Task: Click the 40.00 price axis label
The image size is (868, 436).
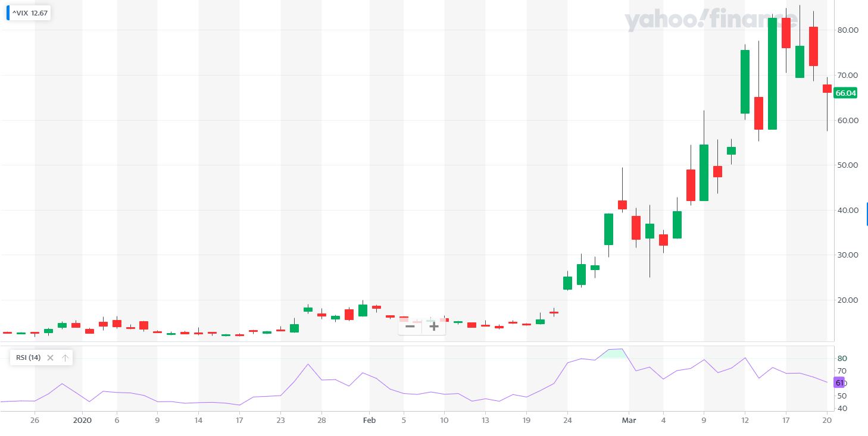Action: pyautogui.click(x=847, y=210)
